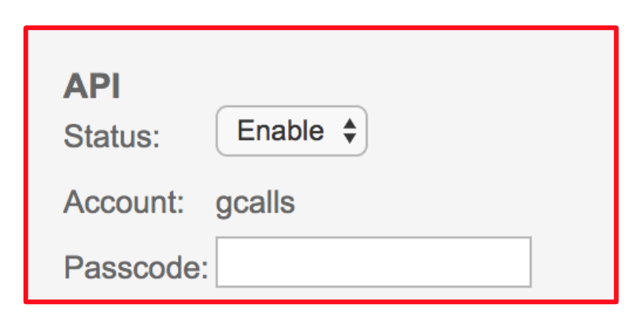Open the Status dropdown
The width and height of the screenshot is (644, 334).
point(291,131)
